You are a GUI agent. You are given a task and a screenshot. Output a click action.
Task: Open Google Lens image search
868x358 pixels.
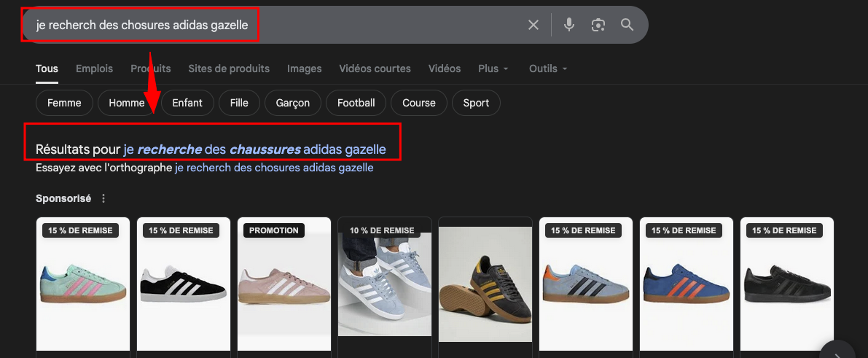[598, 26]
